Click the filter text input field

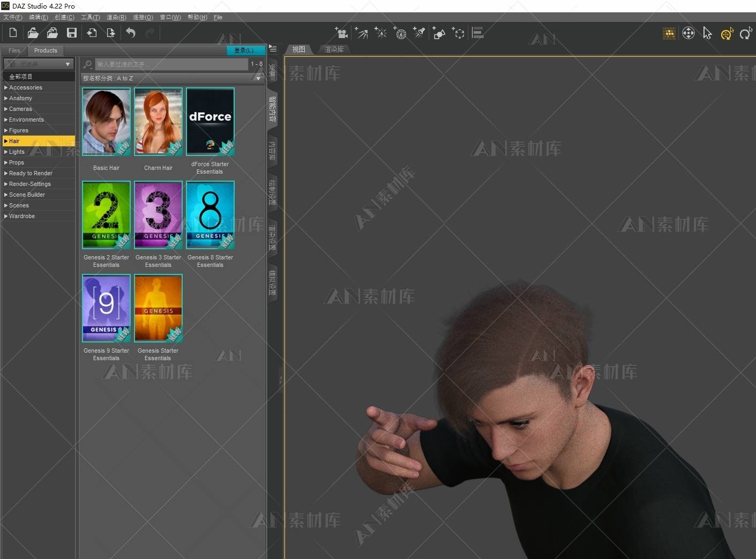tap(171, 64)
